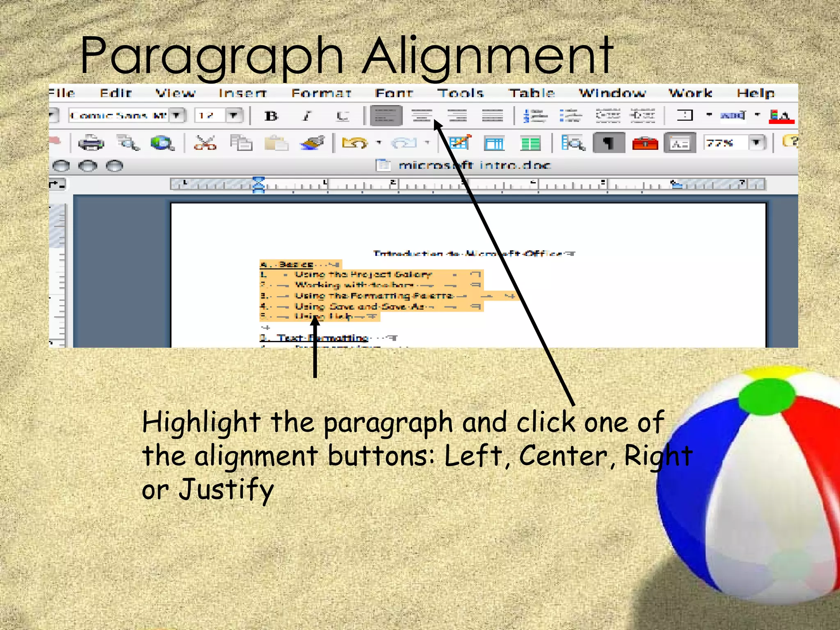840x630 pixels.
Task: Expand the Borders dropdown arrow
Action: tap(709, 115)
